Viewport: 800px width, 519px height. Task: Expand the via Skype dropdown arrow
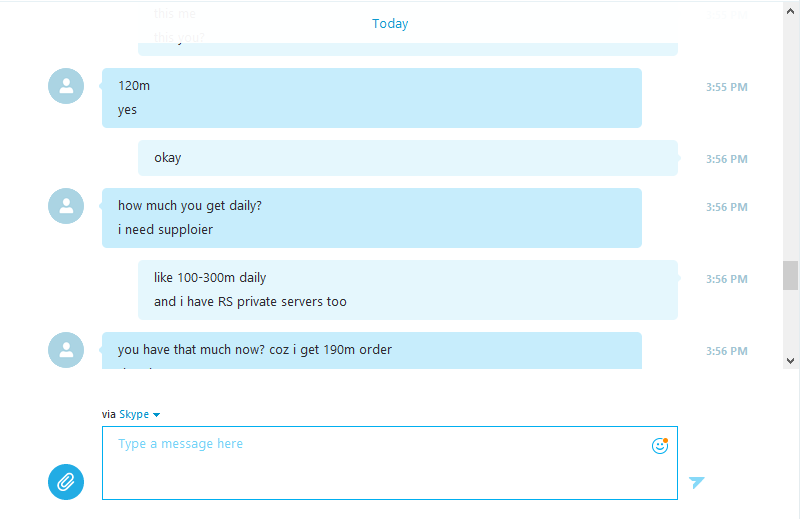point(157,415)
